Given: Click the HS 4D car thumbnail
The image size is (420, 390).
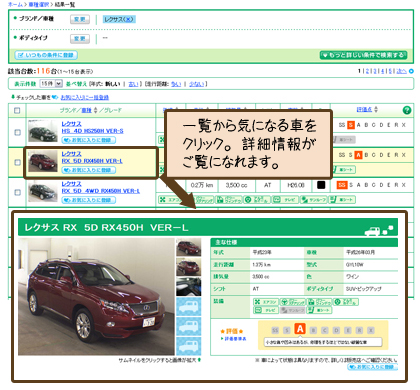Looking at the screenshot, I should pyautogui.click(x=43, y=131).
